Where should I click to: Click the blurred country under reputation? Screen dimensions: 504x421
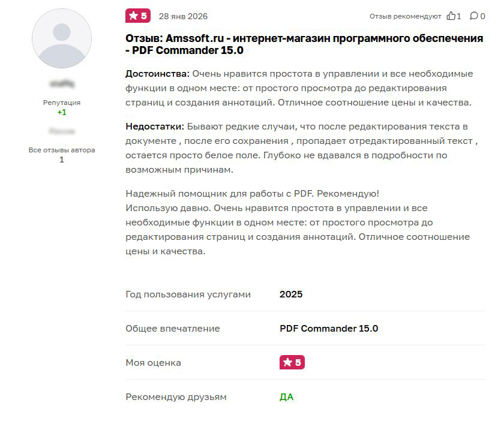(x=62, y=131)
